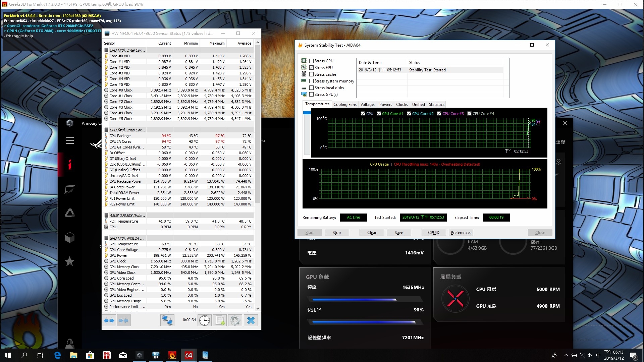This screenshot has height=362, width=644.
Task: Enable Stress cache checkbox
Action: tap(312, 74)
